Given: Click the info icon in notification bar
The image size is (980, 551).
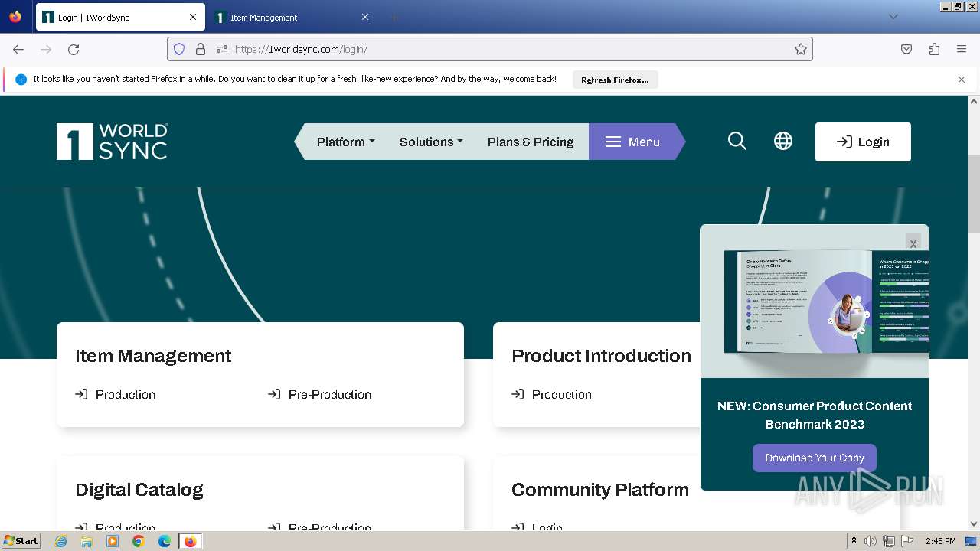Looking at the screenshot, I should tap(21, 80).
